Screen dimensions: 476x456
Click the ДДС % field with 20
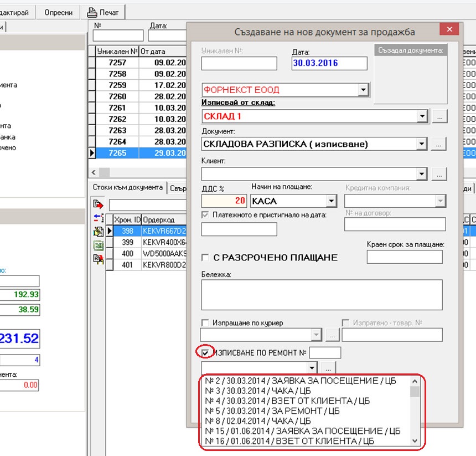pyautogui.click(x=224, y=201)
